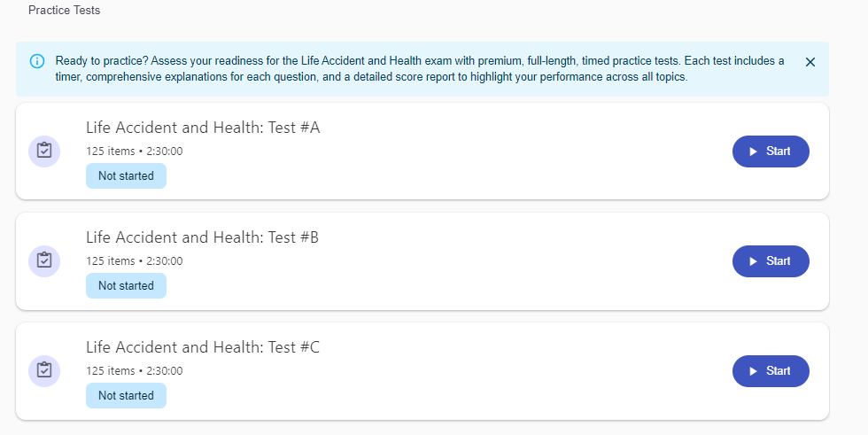Click the 125 items duration text for Test #A

click(134, 151)
